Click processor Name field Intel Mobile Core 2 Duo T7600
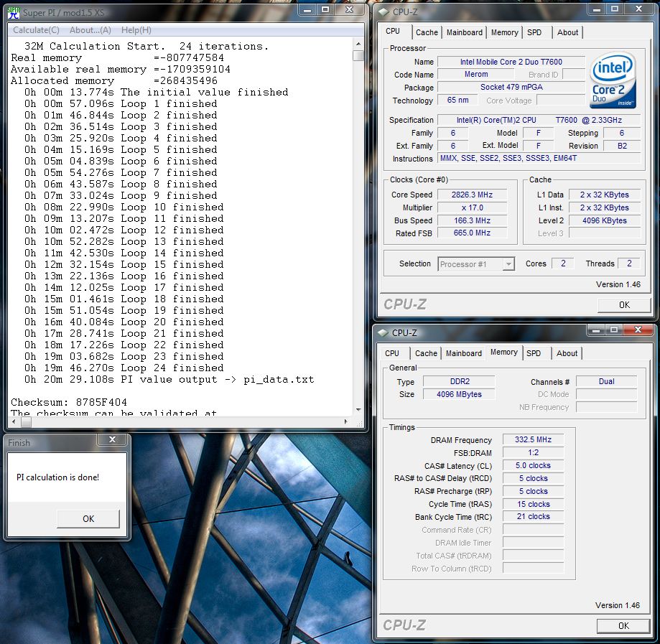 coord(511,62)
